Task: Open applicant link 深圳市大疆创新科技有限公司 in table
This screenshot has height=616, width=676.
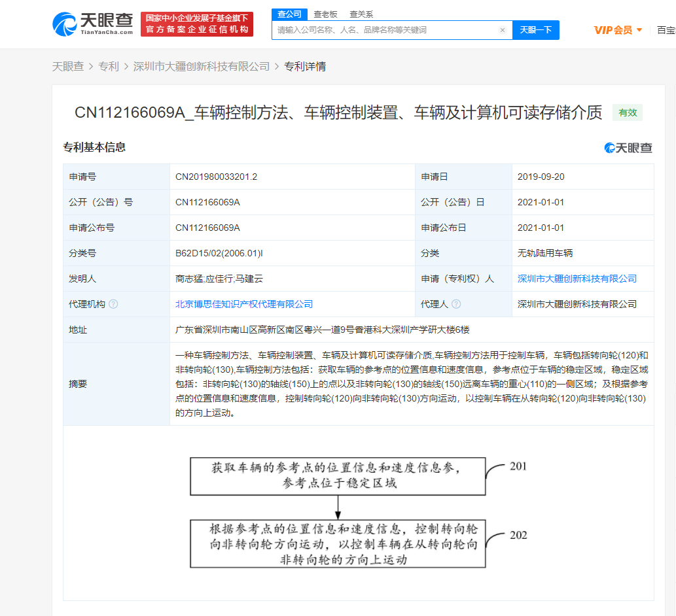Action: click(577, 279)
